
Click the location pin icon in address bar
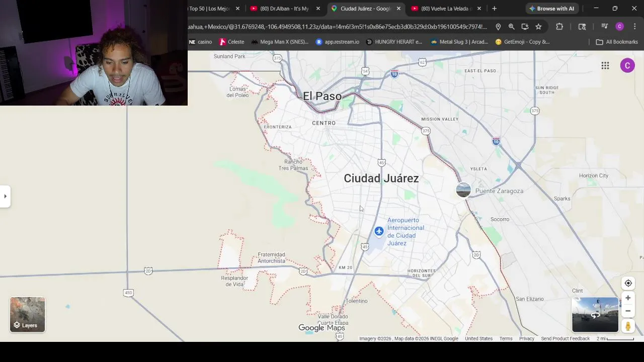(x=498, y=27)
